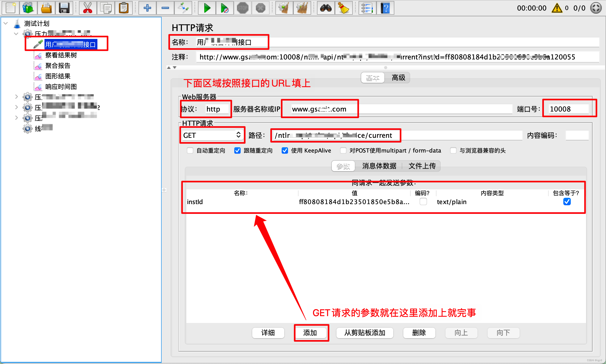Click the Add plus toolbar icon
The image size is (606, 364).
click(x=147, y=8)
